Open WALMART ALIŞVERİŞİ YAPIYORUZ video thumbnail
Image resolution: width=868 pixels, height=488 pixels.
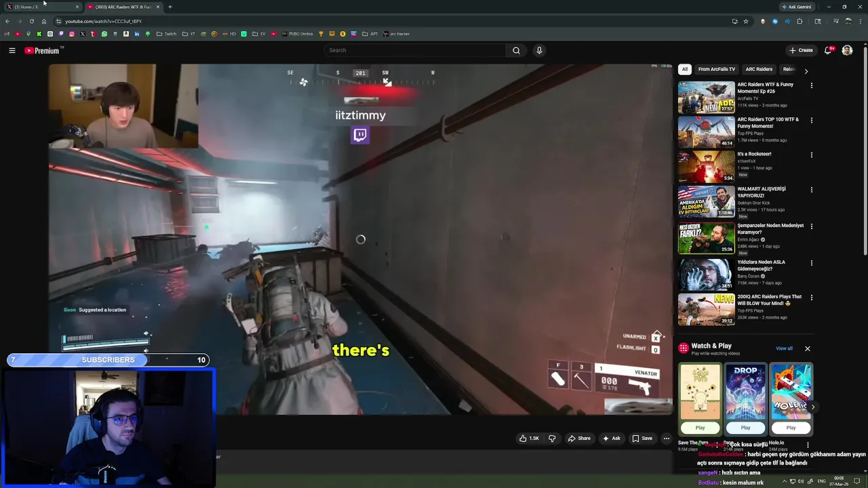[x=706, y=201]
